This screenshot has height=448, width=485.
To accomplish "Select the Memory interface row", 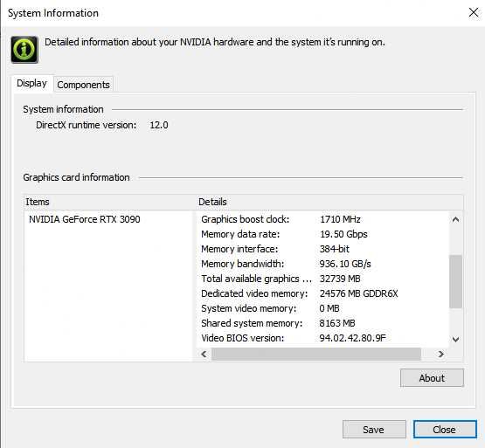I will [x=323, y=249].
